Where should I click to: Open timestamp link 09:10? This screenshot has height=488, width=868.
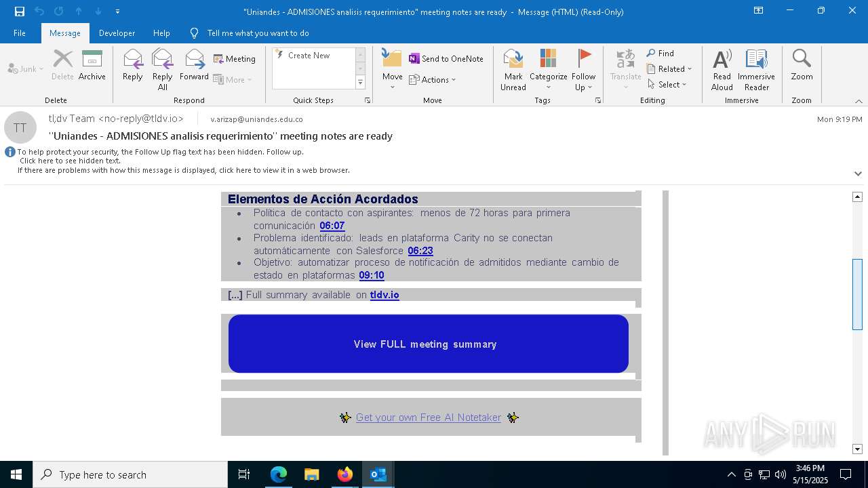372,275
